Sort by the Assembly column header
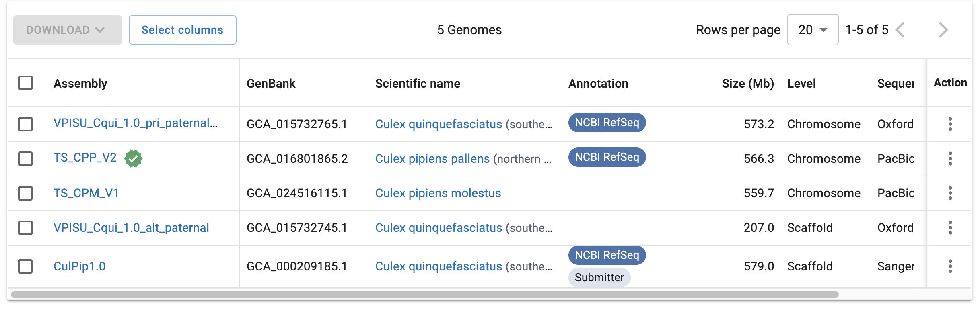The height and width of the screenshot is (311, 980). point(80,83)
